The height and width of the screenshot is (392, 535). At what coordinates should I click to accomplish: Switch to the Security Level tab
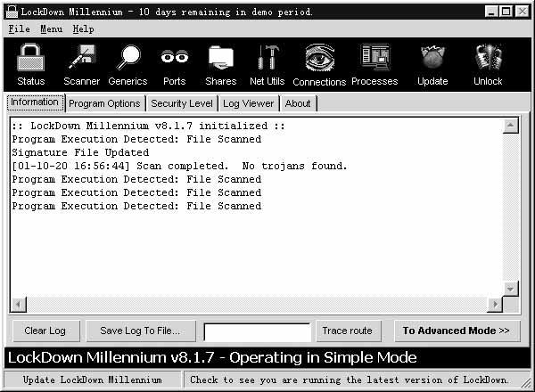(182, 103)
